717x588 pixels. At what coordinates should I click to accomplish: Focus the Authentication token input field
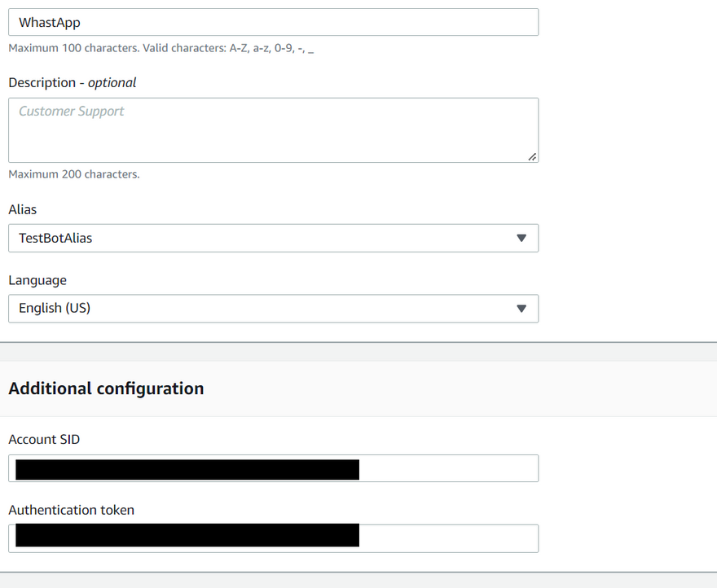coord(448,538)
